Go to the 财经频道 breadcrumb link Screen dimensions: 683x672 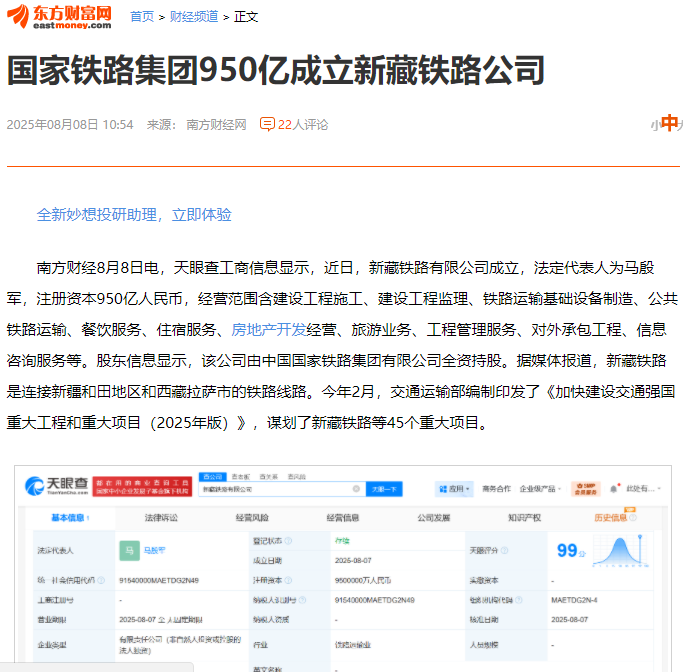(194, 17)
